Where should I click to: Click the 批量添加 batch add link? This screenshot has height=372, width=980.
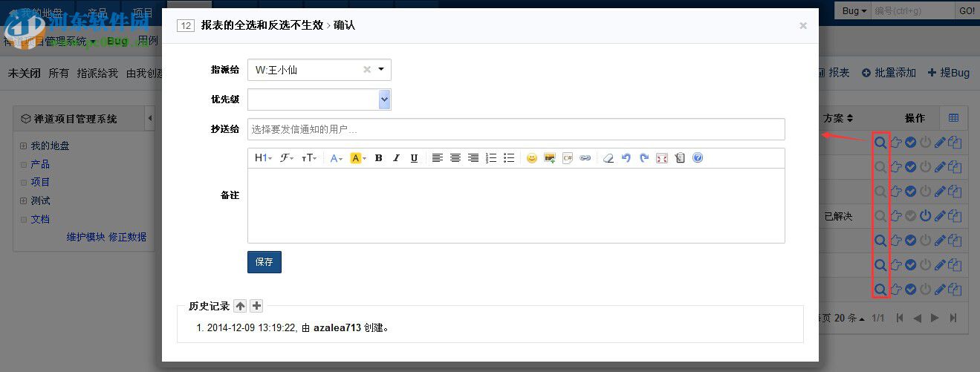(889, 73)
